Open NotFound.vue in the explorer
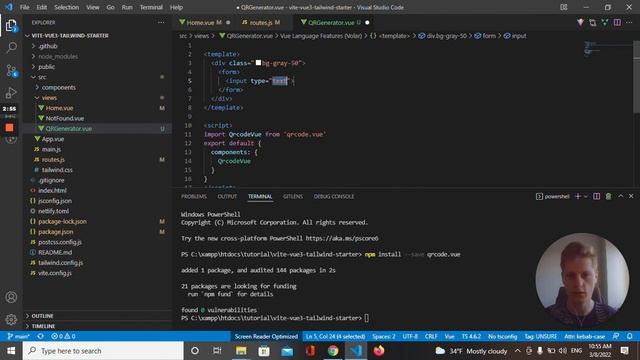 [x=64, y=118]
